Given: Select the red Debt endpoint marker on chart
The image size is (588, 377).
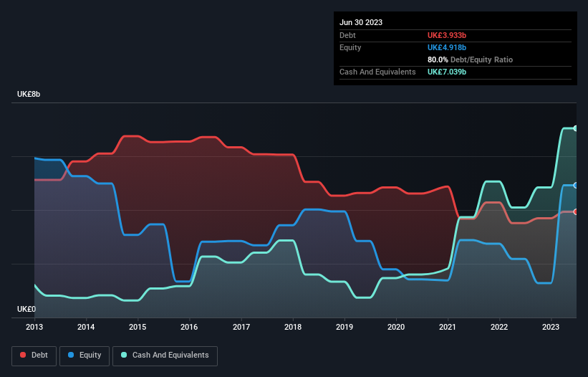Looking at the screenshot, I should point(576,212).
